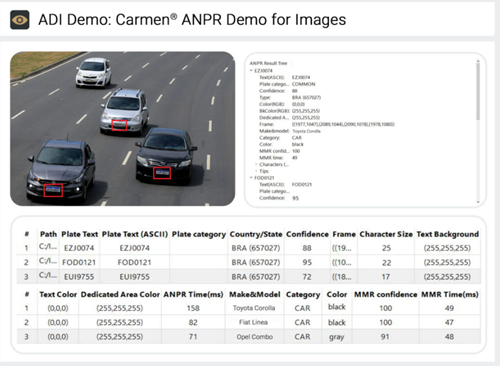Click the Color column header
This screenshot has width=500, height=366.
point(337,295)
